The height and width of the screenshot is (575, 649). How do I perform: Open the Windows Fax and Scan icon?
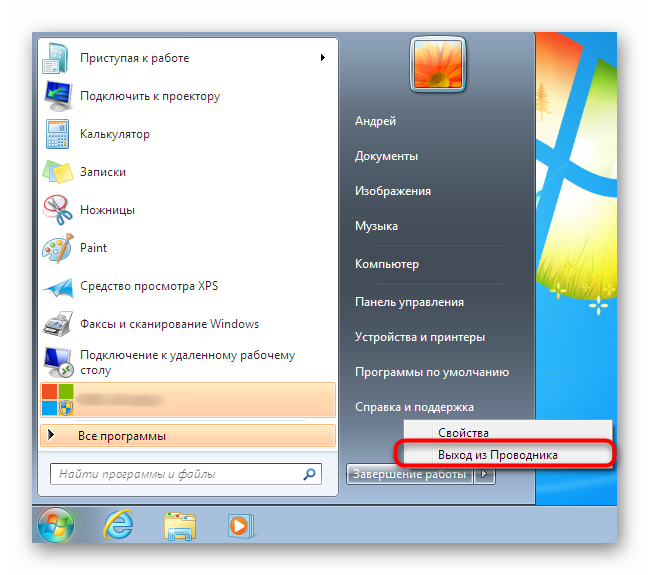(58, 324)
